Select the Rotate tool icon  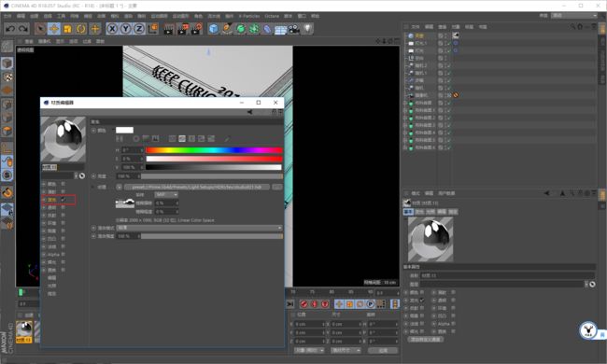tap(81, 29)
